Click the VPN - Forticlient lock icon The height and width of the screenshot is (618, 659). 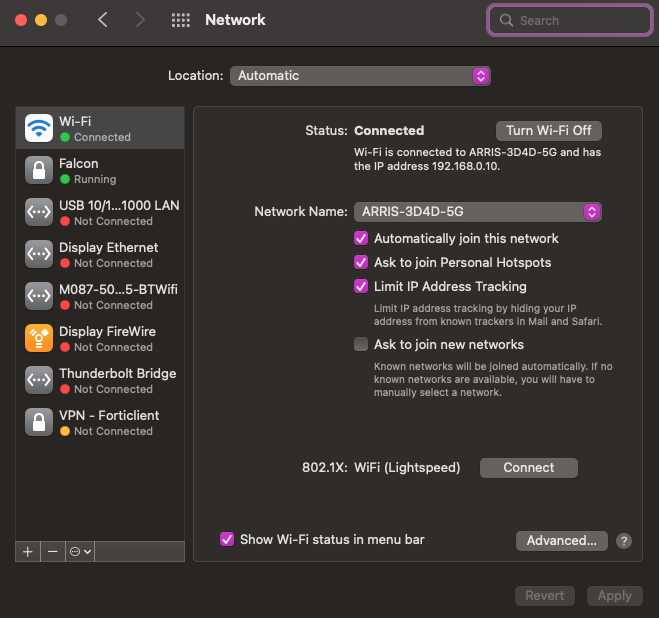[x=39, y=422]
